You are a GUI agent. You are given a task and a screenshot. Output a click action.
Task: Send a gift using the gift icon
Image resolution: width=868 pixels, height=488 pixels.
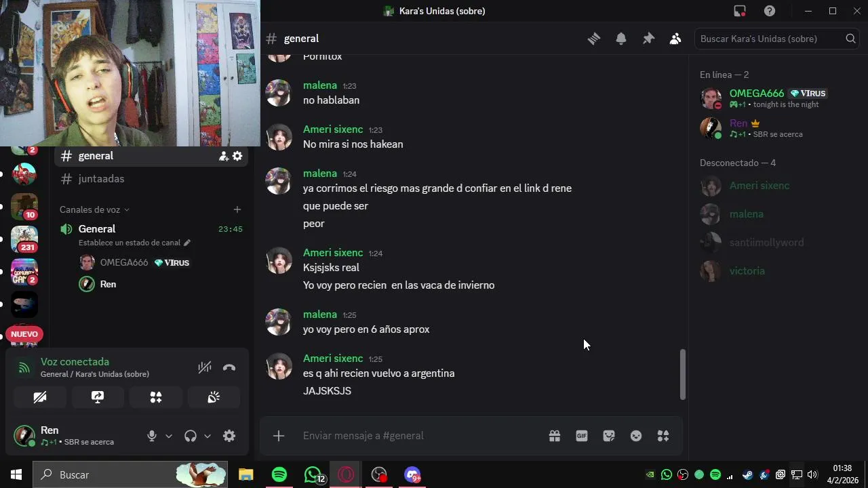(x=555, y=436)
